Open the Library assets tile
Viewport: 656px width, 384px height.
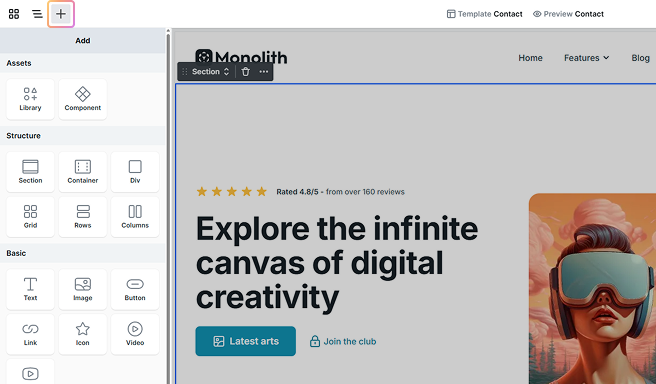click(30, 100)
